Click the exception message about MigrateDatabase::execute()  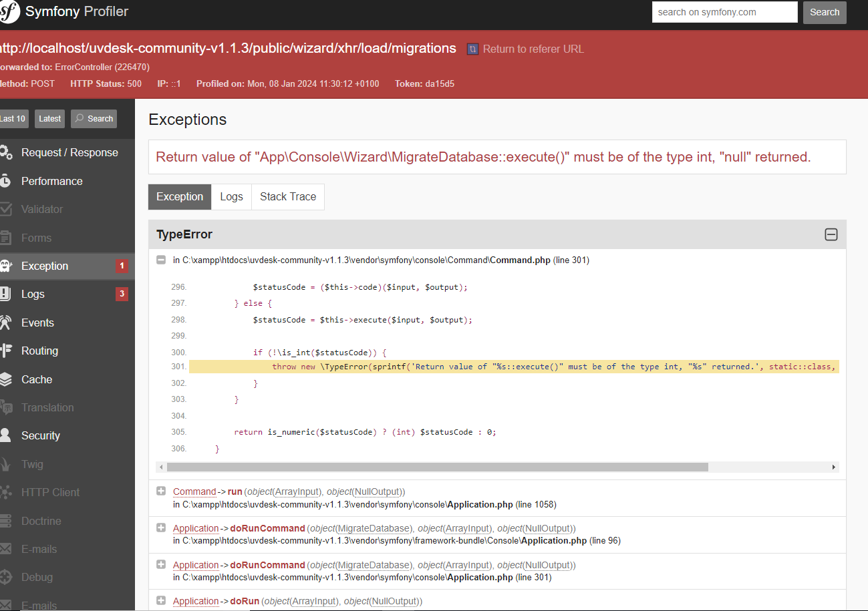(x=483, y=157)
